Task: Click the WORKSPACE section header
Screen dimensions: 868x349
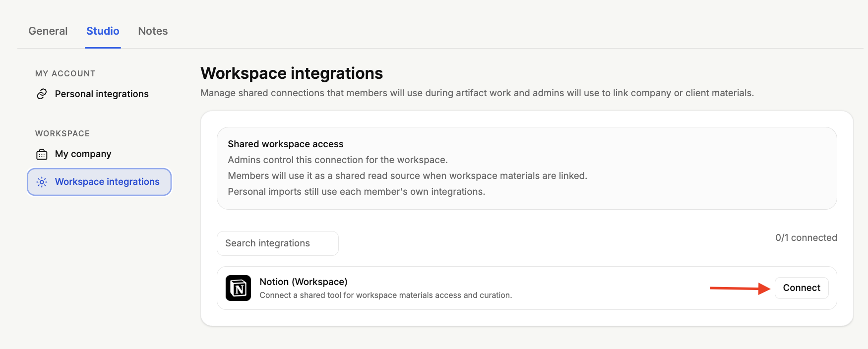Action: click(x=62, y=133)
